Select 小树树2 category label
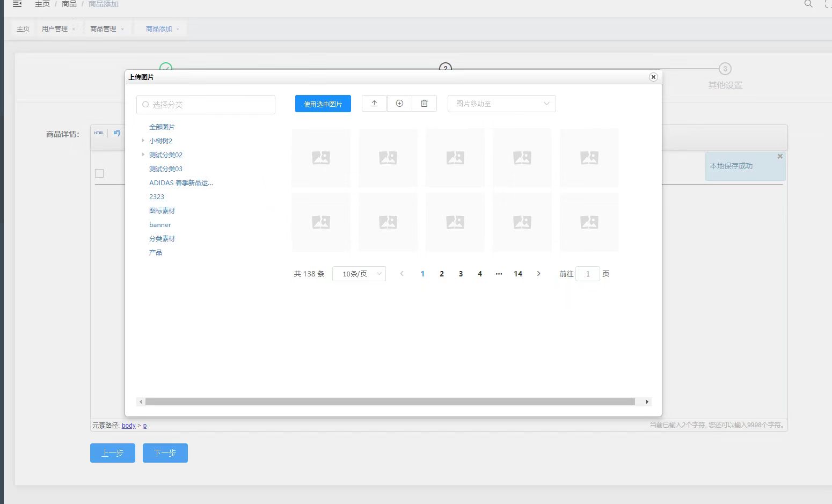The height and width of the screenshot is (504, 832). 160,141
